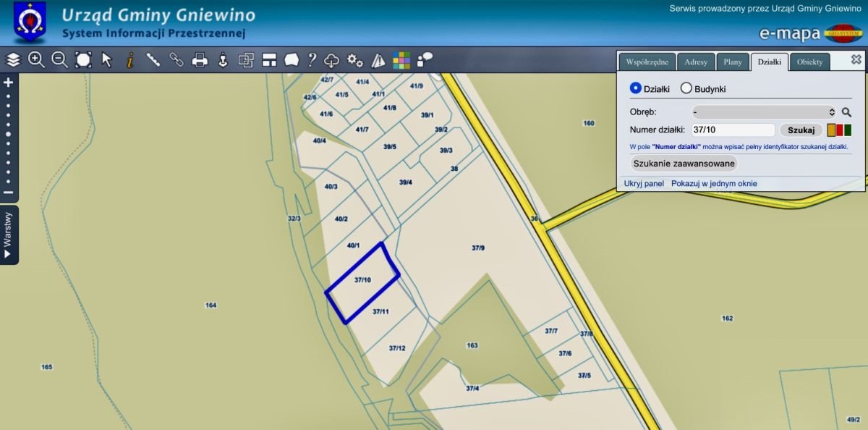Select the zoom out magnifier tool
Screen dimensions: 868x430
click(x=59, y=60)
